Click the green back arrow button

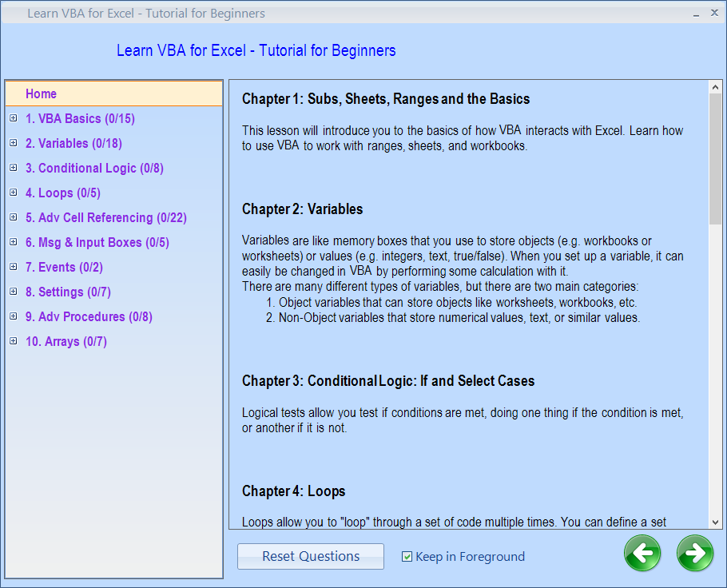(x=642, y=553)
